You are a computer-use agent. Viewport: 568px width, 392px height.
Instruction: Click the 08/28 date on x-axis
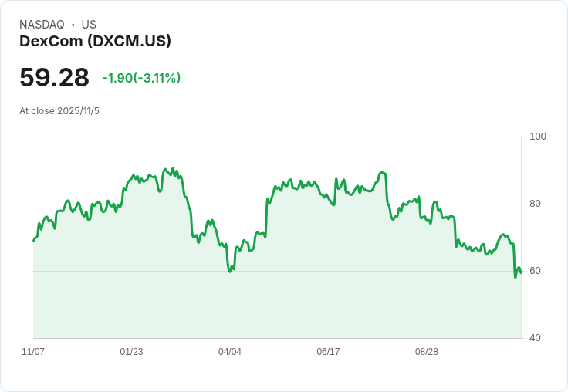(x=427, y=352)
